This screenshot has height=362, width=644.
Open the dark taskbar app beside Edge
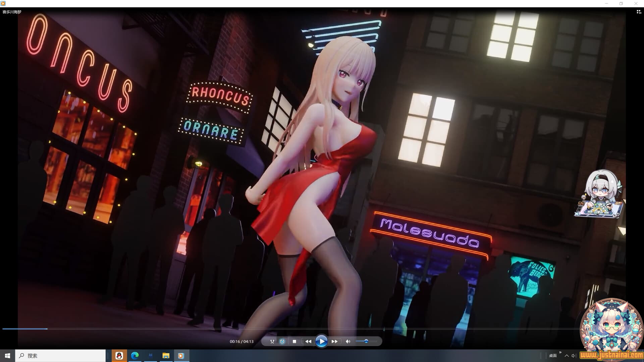point(150,356)
